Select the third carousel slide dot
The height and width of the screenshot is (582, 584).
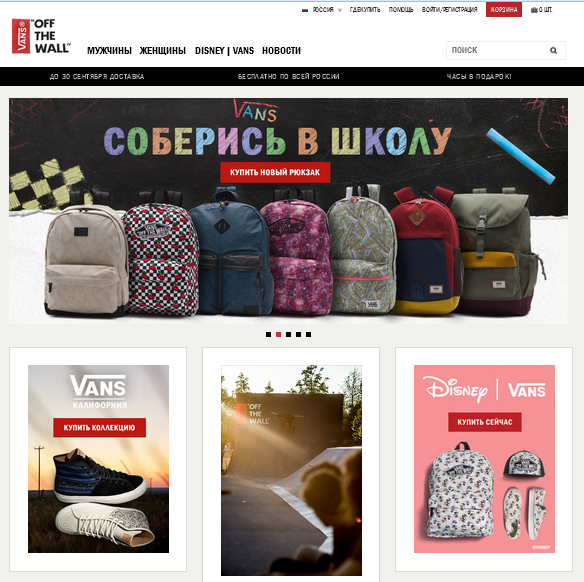click(x=288, y=334)
